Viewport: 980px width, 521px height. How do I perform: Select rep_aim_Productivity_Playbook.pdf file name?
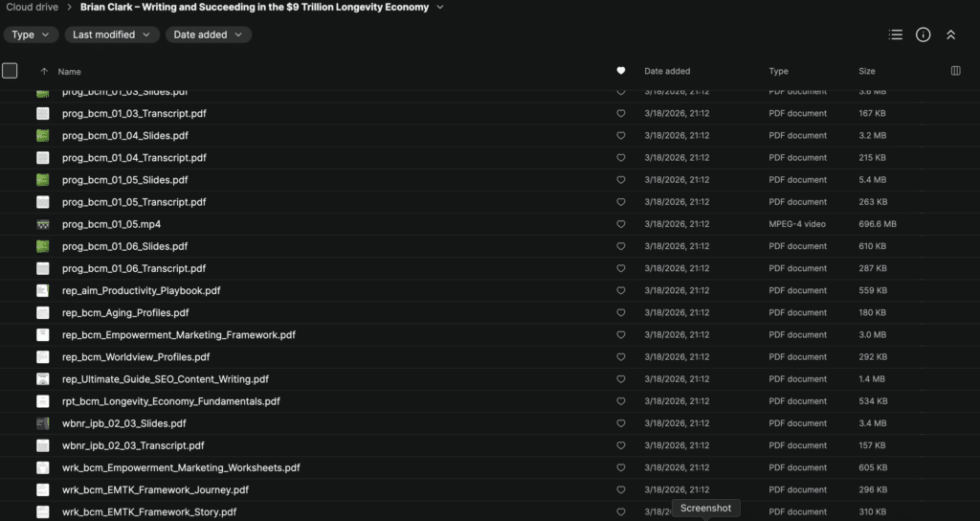point(142,290)
